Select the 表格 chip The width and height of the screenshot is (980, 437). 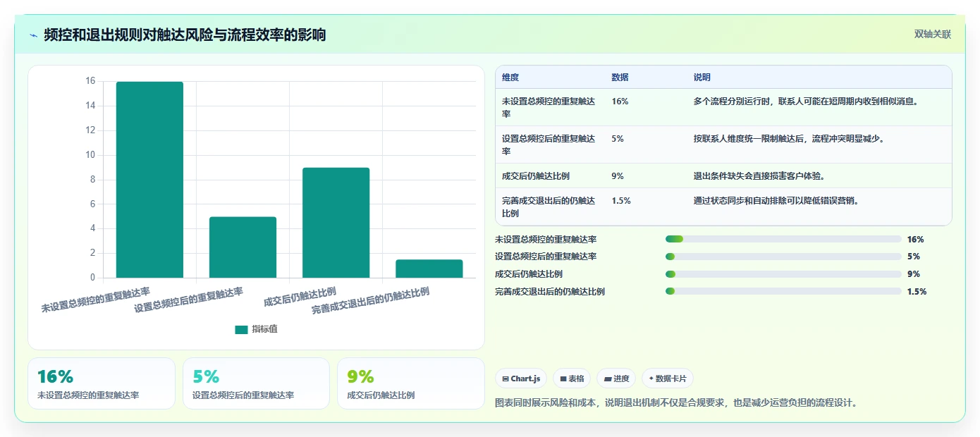pos(572,378)
